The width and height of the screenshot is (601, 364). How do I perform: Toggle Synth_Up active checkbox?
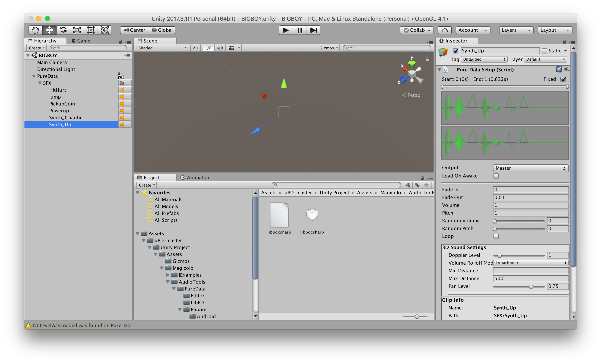point(455,51)
